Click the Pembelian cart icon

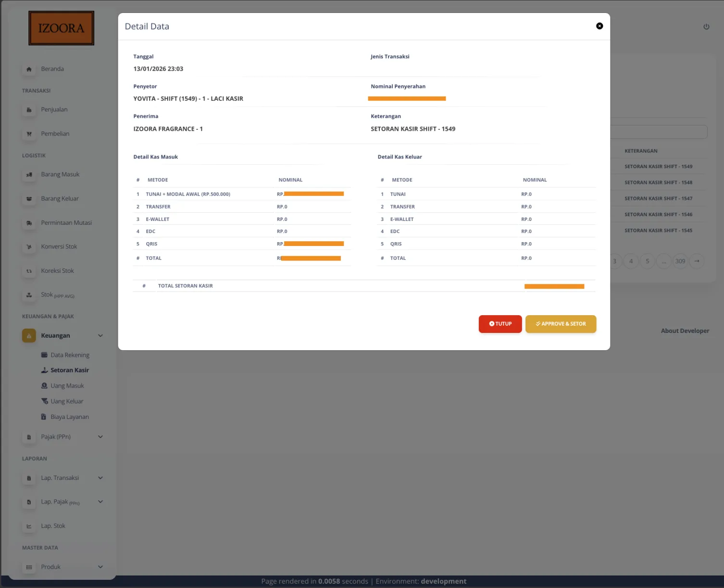pos(29,134)
